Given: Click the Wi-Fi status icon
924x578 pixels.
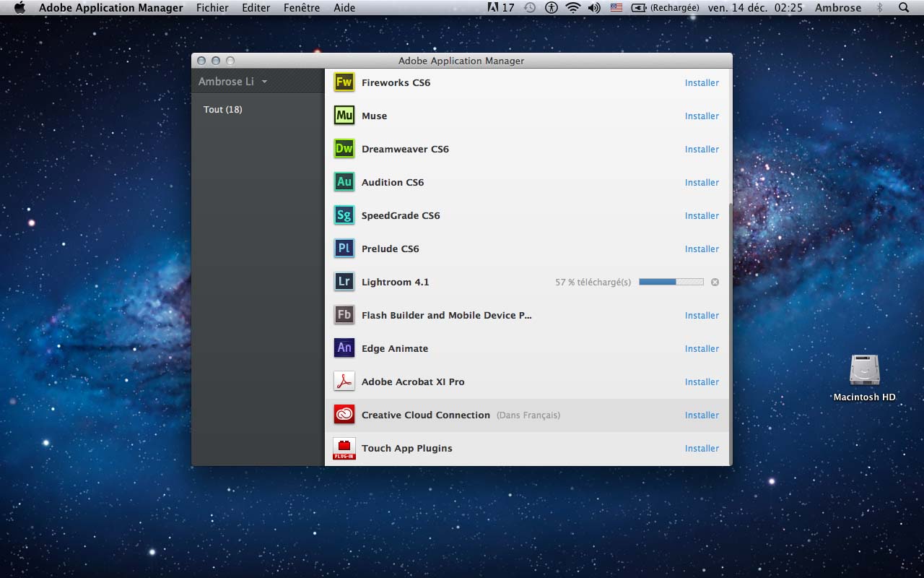Looking at the screenshot, I should (573, 8).
